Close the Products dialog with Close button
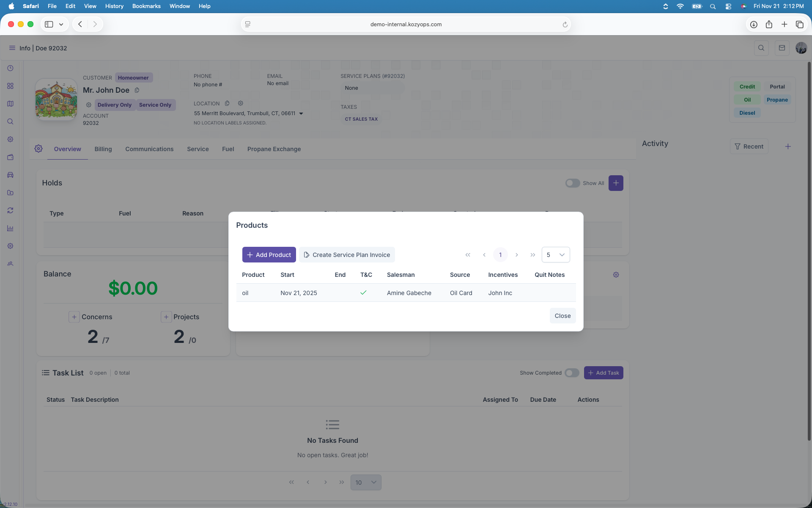The width and height of the screenshot is (812, 508). 562,316
